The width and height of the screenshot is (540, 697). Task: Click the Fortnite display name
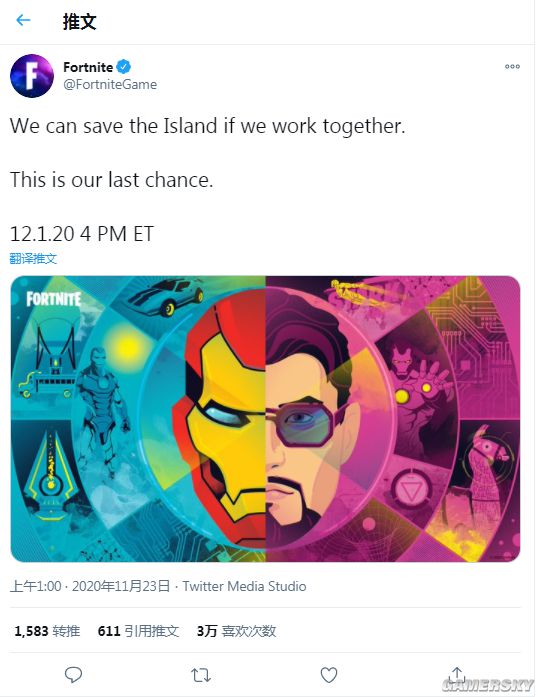pos(88,67)
